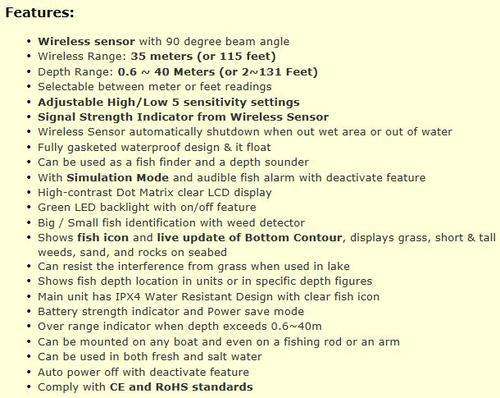This screenshot has height=398, width=500.
Task: Click the Features heading
Action: 40,13
